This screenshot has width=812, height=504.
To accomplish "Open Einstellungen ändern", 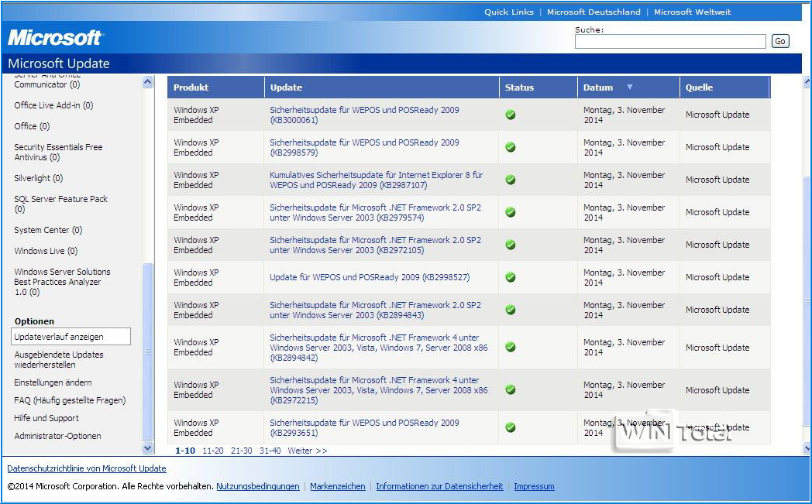I will (53, 382).
